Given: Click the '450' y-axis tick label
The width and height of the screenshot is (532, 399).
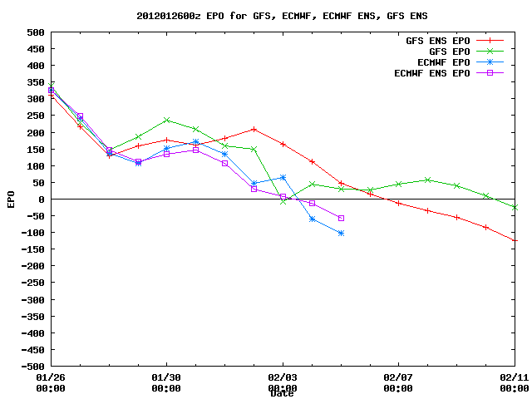Looking at the screenshot, I should point(36,49).
